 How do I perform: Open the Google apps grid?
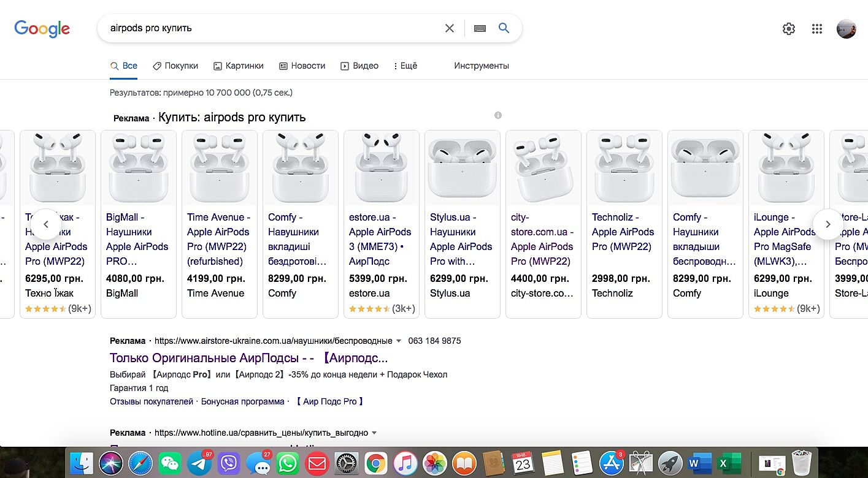click(x=816, y=29)
